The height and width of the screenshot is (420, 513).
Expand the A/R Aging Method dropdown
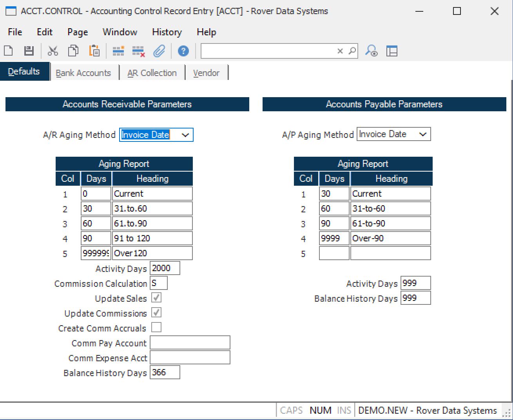[x=185, y=135]
